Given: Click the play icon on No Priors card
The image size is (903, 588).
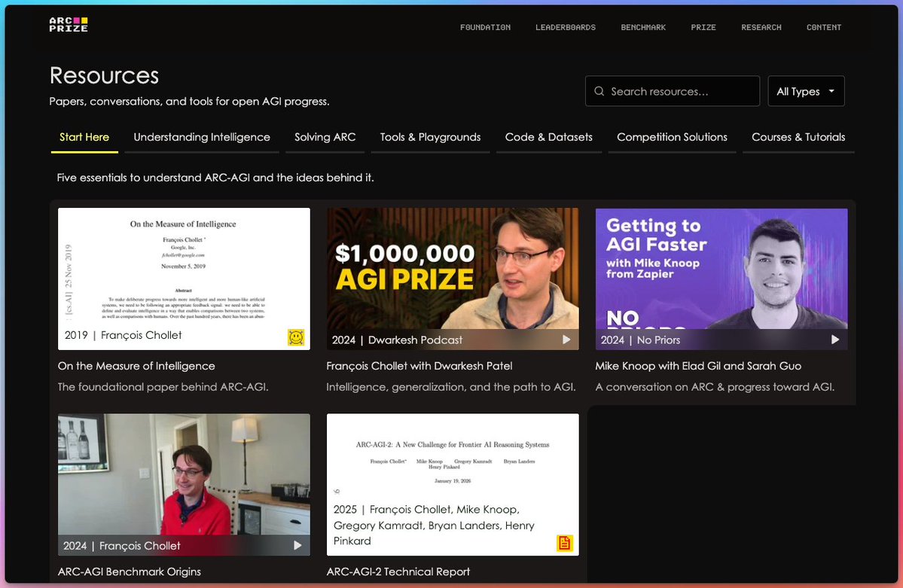Looking at the screenshot, I should (835, 340).
